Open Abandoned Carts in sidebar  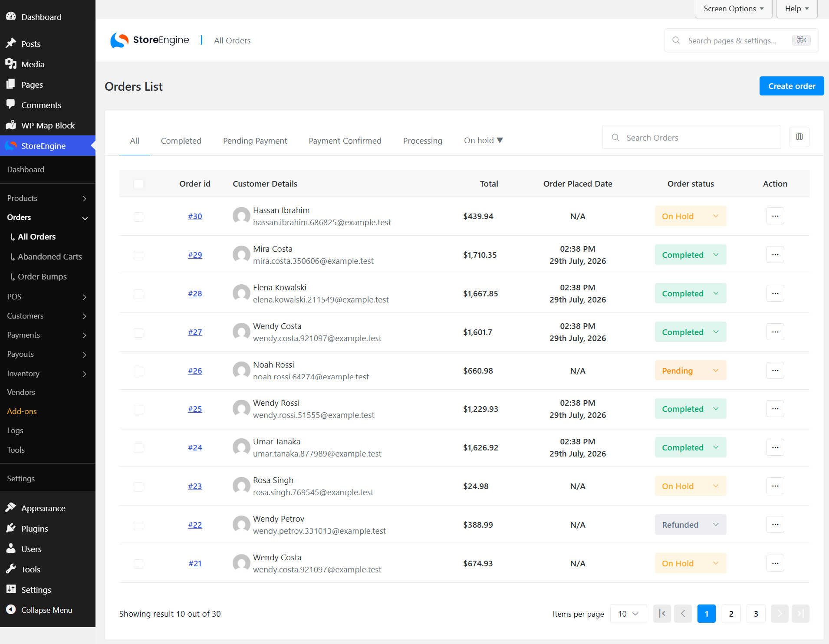pos(49,256)
